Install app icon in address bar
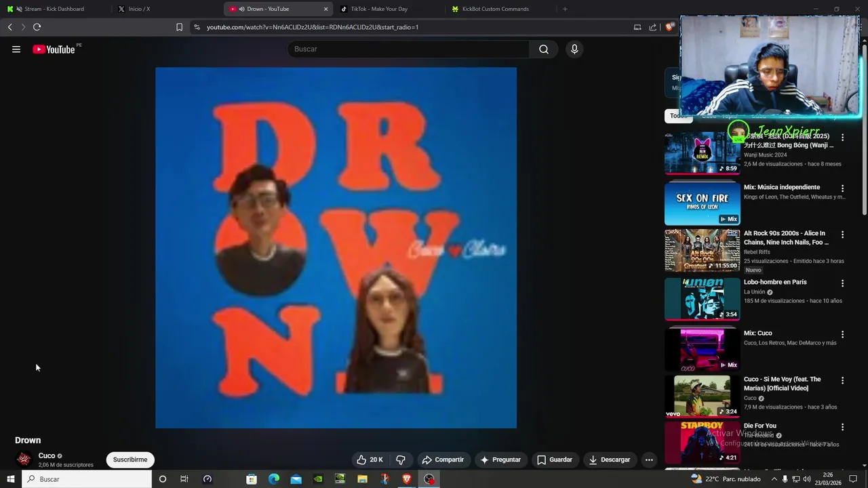The width and height of the screenshot is (868, 488). [x=637, y=27]
